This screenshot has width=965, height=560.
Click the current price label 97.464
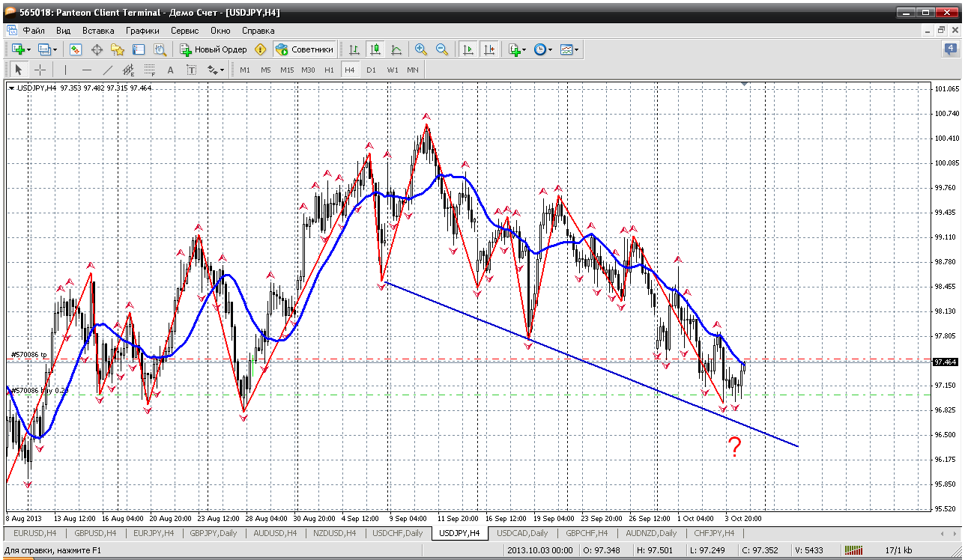pos(946,362)
